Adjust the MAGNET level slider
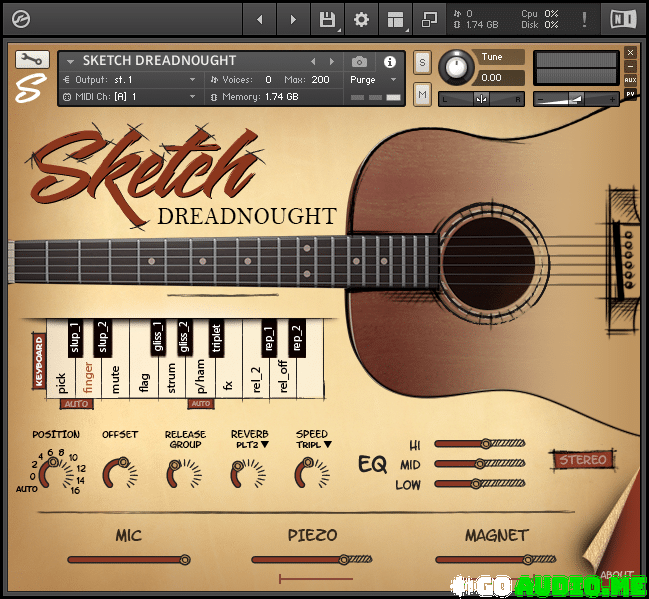 [495, 560]
